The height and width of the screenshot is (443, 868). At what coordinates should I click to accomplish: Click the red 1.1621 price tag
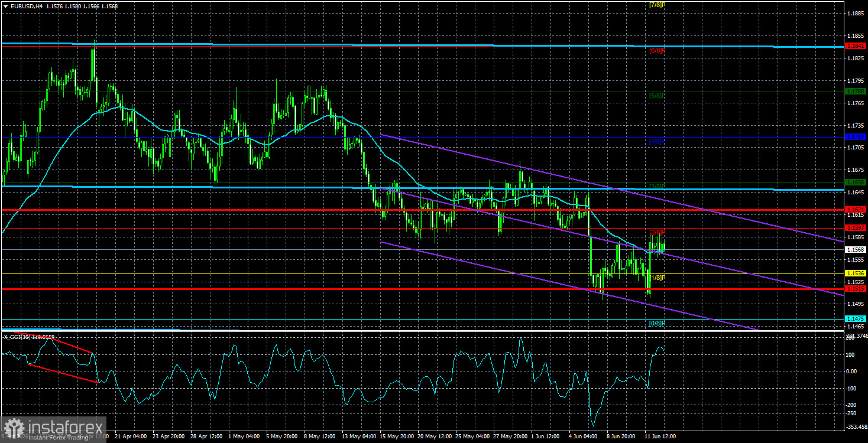point(856,210)
